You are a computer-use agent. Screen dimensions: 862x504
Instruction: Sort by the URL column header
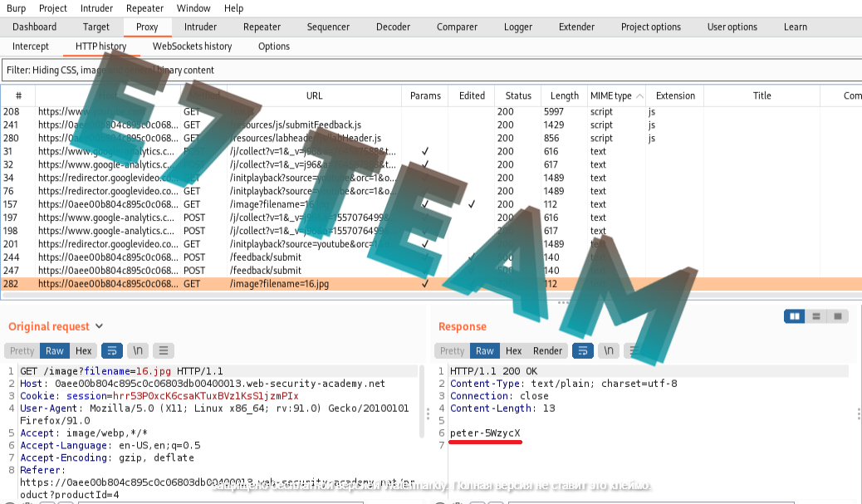314,95
